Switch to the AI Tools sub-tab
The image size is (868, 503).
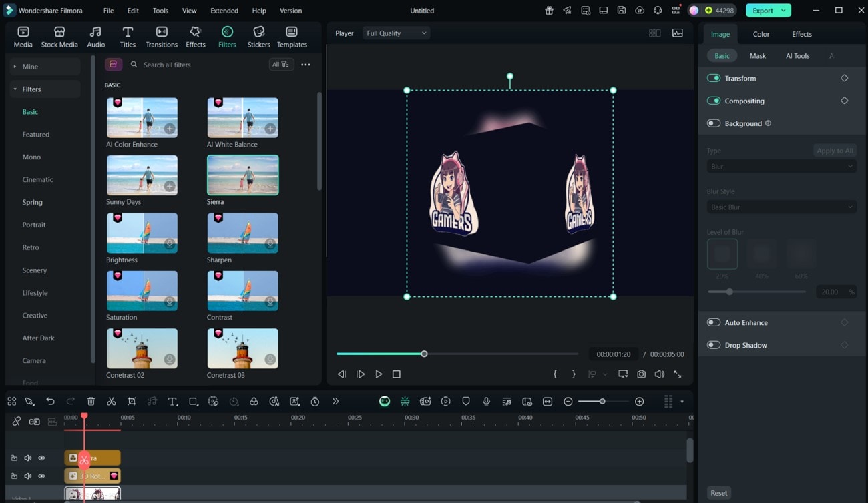(797, 56)
